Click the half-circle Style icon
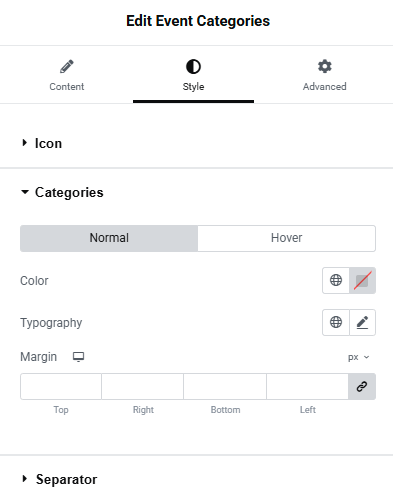 tap(193, 67)
